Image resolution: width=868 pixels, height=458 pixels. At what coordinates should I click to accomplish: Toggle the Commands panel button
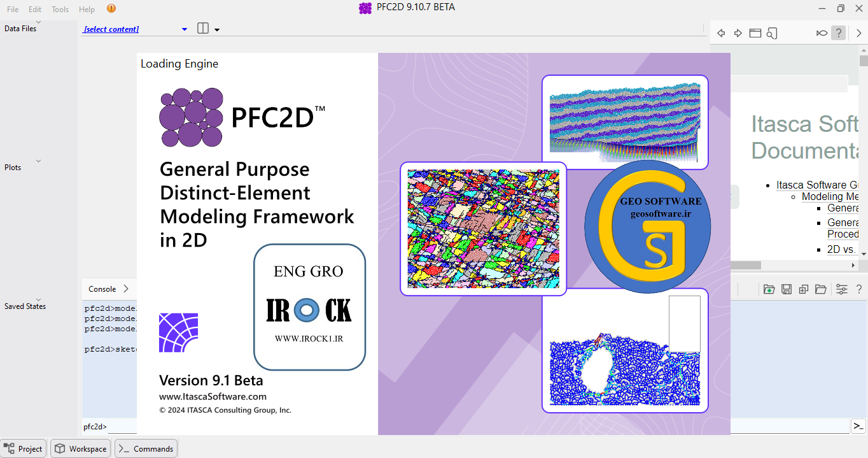click(x=146, y=448)
